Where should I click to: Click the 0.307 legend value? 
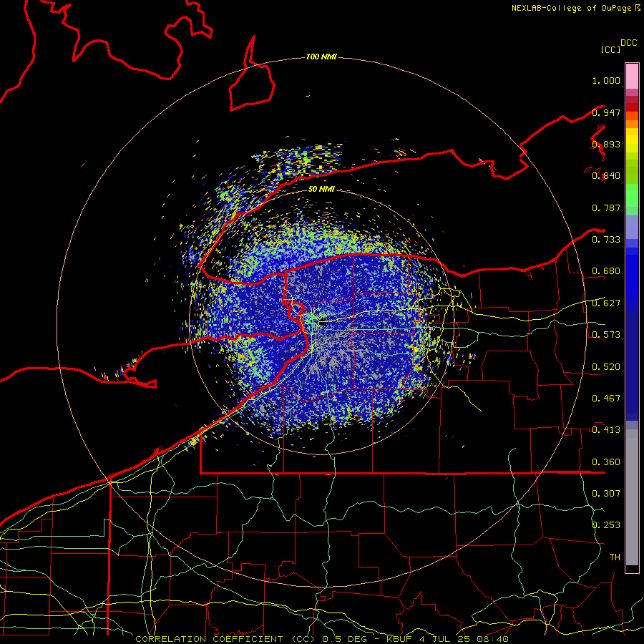coord(606,493)
